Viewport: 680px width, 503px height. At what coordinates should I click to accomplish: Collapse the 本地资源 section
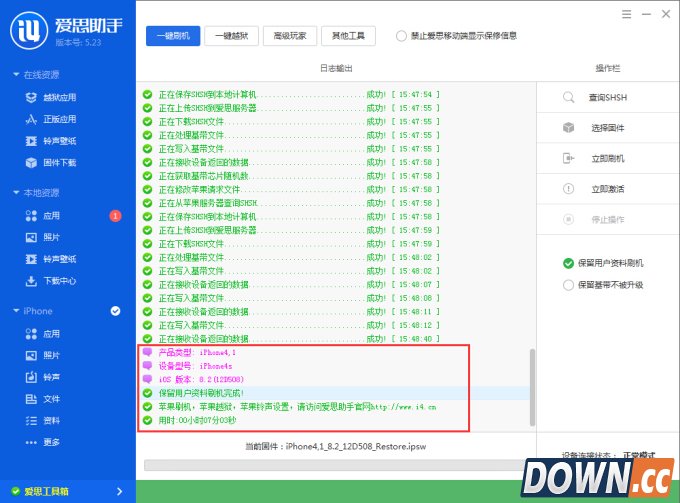[16, 193]
